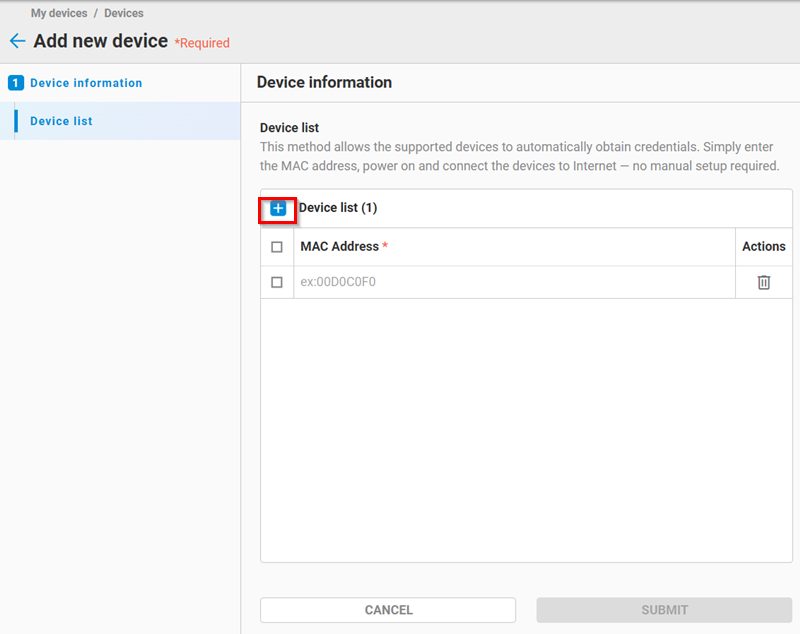This screenshot has width=800, height=634.
Task: Toggle the select-all checkbox in table header
Action: (x=277, y=247)
